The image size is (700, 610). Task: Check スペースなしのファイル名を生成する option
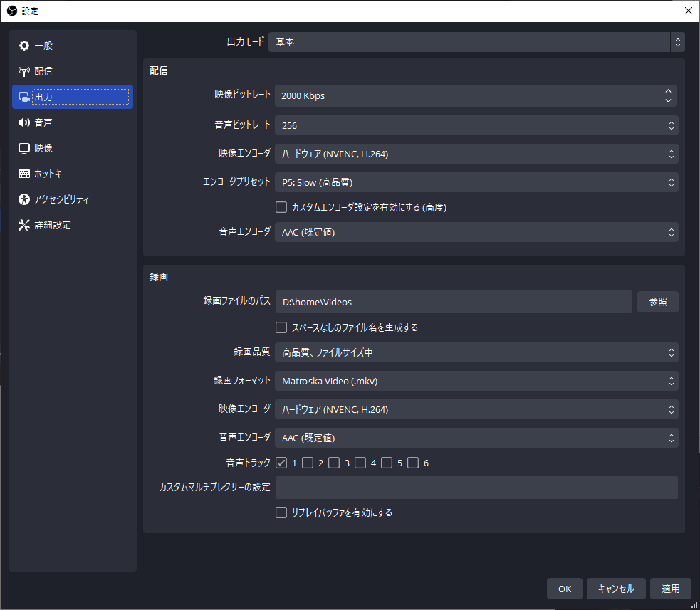point(281,327)
